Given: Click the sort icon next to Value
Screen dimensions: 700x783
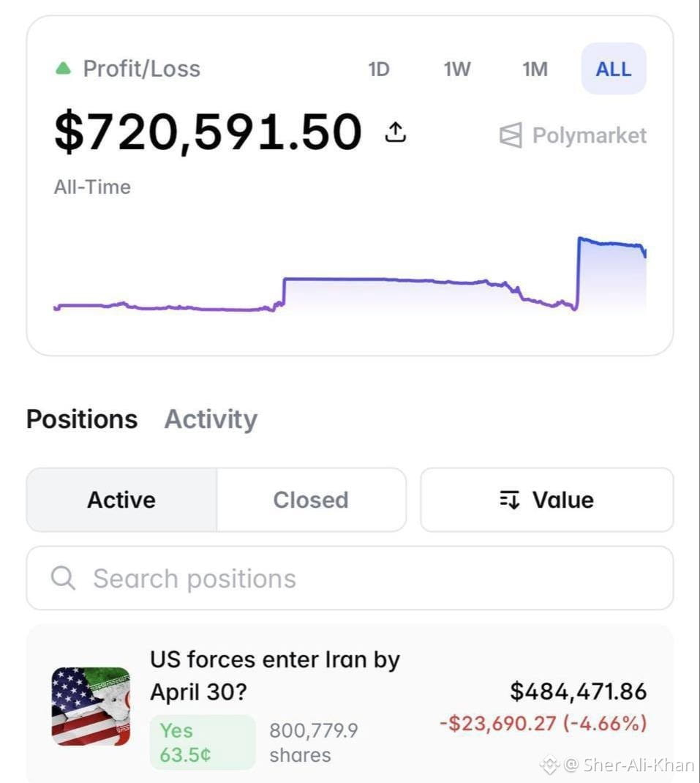Looking at the screenshot, I should (510, 499).
